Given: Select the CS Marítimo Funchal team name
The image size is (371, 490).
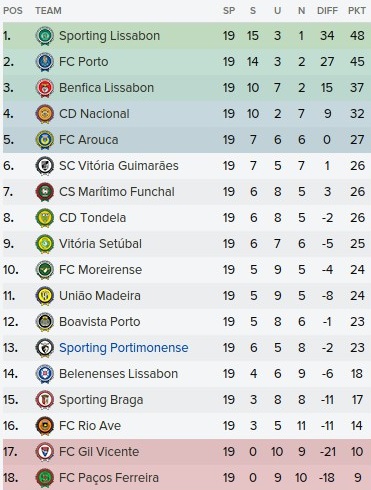Looking at the screenshot, I should (x=117, y=192).
